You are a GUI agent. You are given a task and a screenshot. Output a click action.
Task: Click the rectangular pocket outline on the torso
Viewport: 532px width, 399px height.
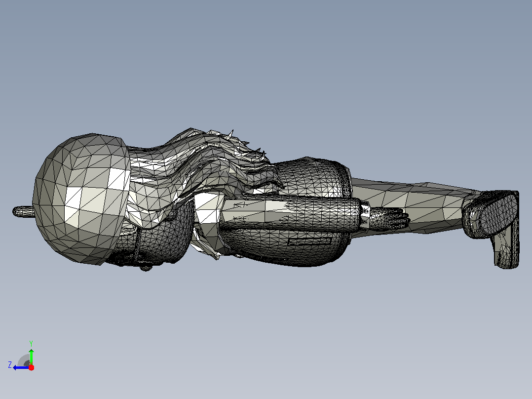(309, 241)
